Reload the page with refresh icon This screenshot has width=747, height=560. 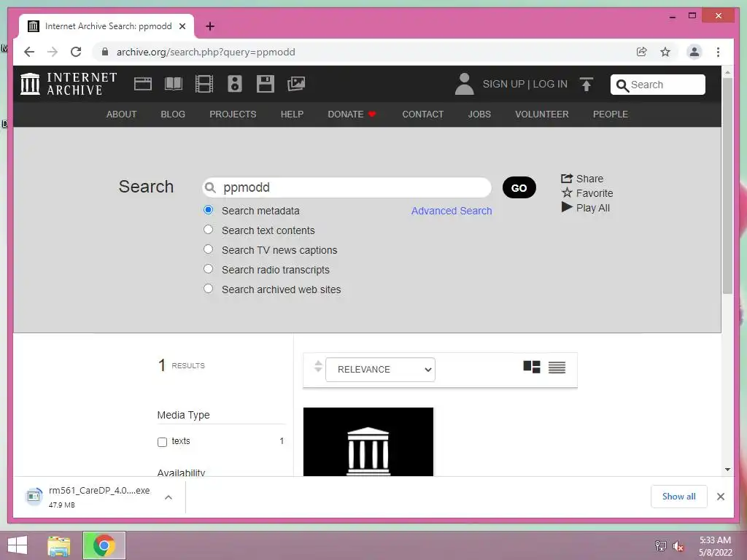(76, 52)
